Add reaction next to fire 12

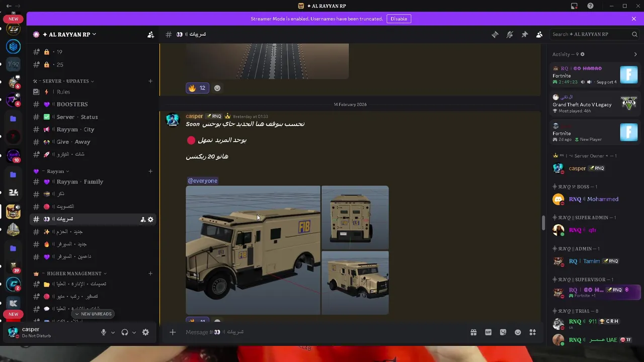click(x=217, y=88)
